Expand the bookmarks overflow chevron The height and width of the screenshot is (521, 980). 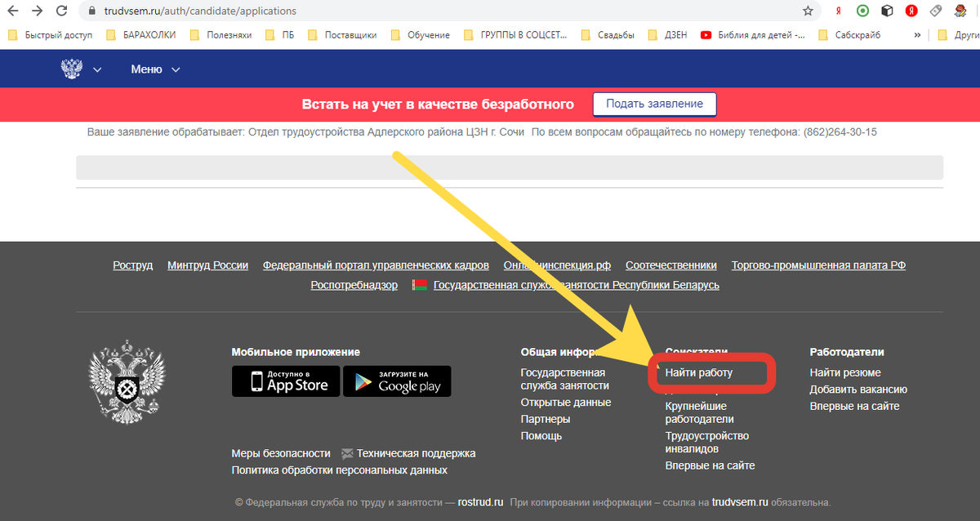coord(917,35)
